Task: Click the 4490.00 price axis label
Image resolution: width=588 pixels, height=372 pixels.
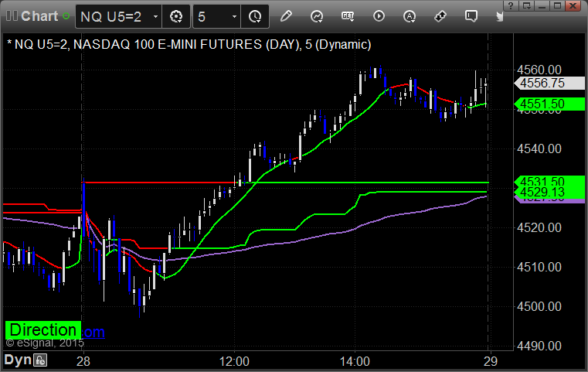Action: pyautogui.click(x=539, y=346)
